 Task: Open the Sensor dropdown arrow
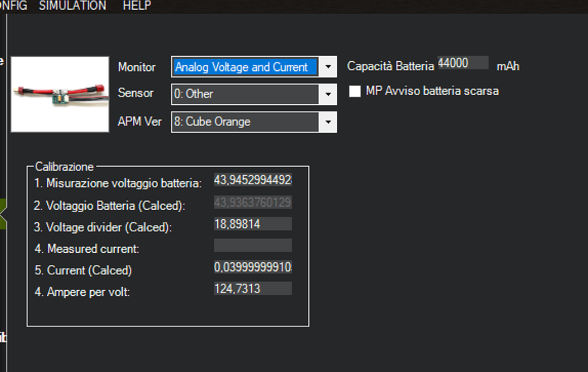tap(328, 94)
